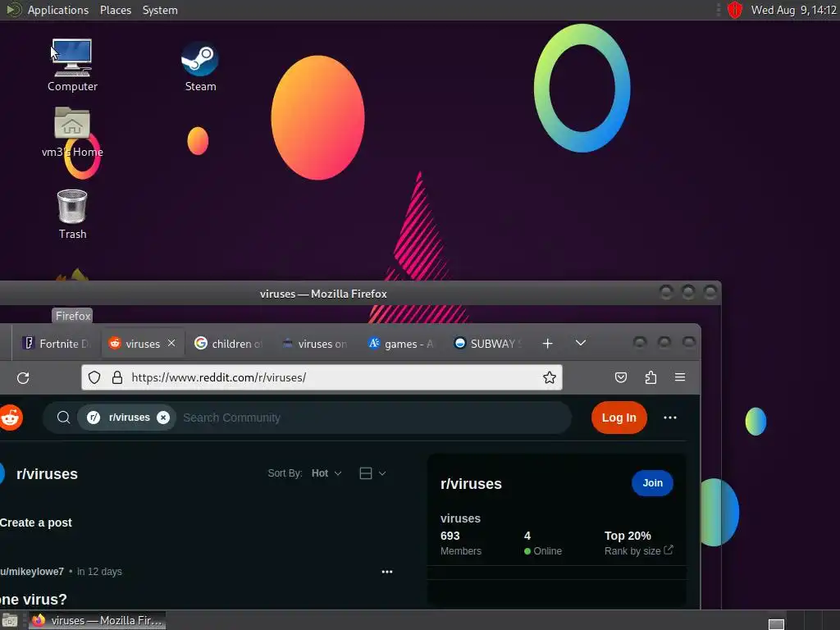The image size is (840, 630).
Task: Open a new Firefox tab
Action: point(547,344)
